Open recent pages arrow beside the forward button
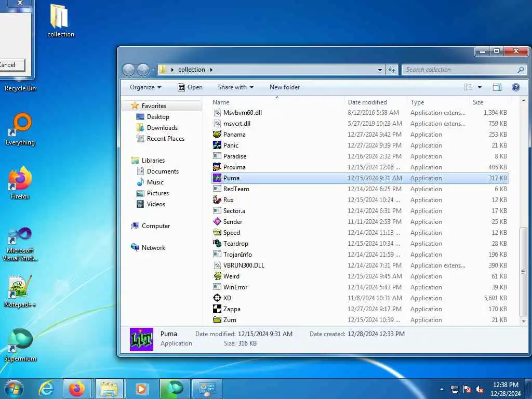This screenshot has width=532, height=399. 153,70
